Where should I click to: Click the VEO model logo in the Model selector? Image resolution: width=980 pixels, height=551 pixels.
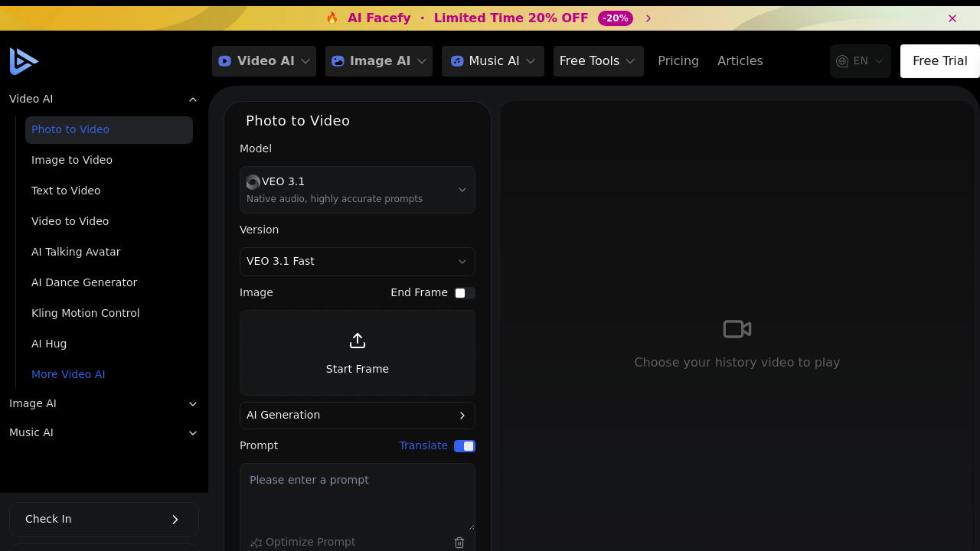coord(253,181)
